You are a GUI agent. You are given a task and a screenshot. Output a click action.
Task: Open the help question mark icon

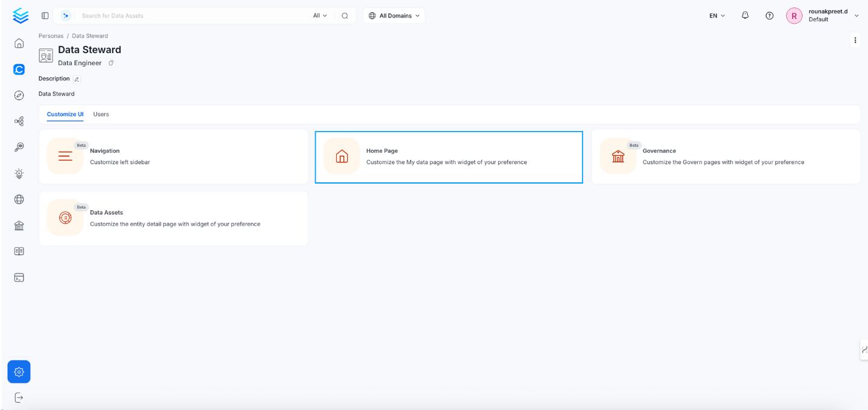point(769,16)
